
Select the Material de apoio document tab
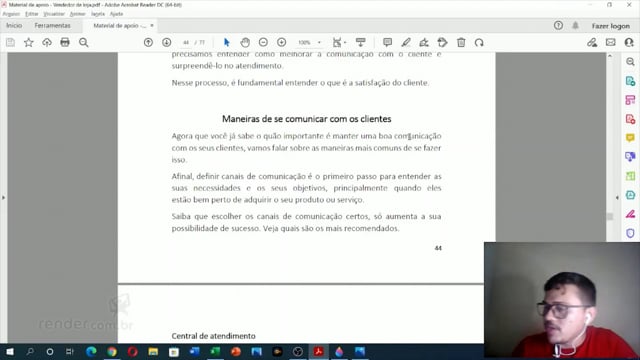(119, 25)
